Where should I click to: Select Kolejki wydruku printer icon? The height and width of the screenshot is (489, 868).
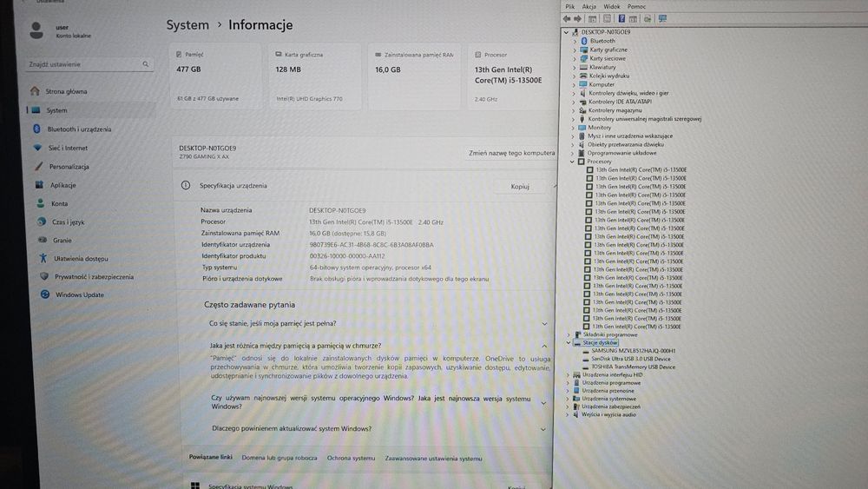pos(583,76)
